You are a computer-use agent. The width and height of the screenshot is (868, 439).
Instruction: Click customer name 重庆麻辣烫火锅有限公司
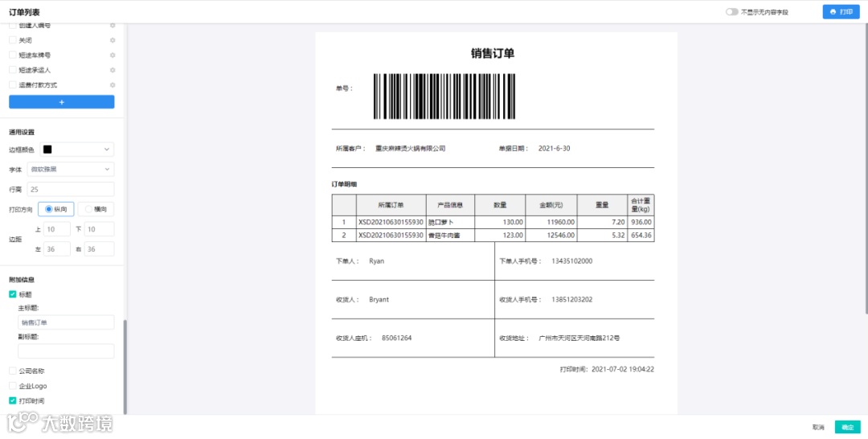(410, 149)
